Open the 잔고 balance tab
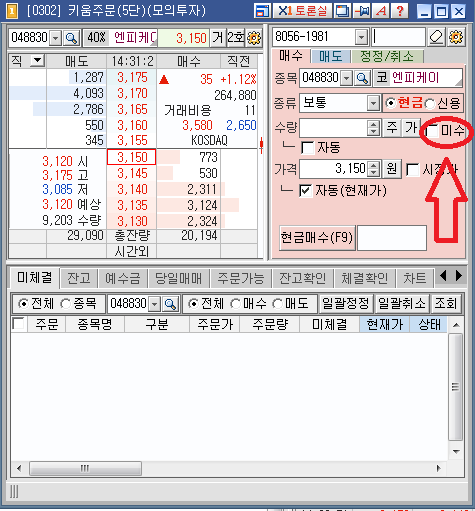The height and width of the screenshot is (511, 475). (79, 278)
